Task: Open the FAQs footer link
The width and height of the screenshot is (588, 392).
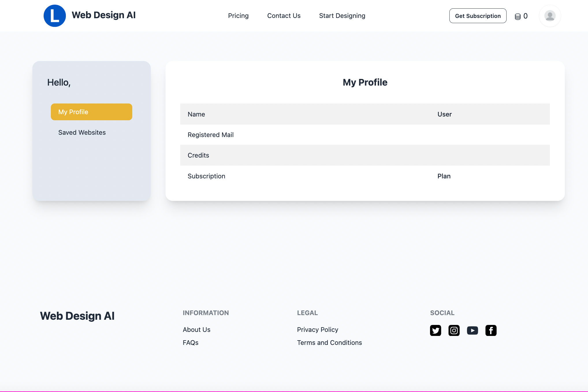Action: [191, 343]
